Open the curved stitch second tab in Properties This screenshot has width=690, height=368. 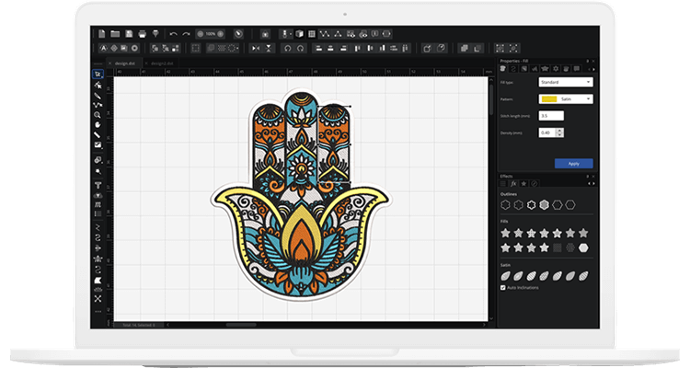point(513,69)
